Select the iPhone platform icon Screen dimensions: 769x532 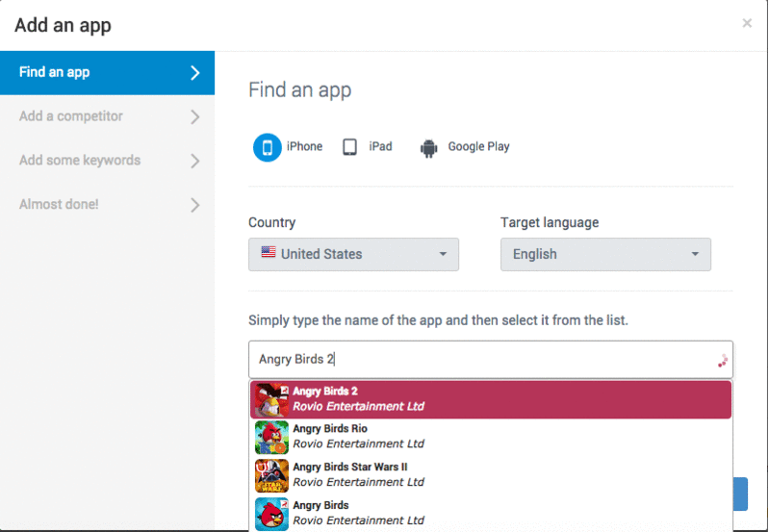click(268, 147)
